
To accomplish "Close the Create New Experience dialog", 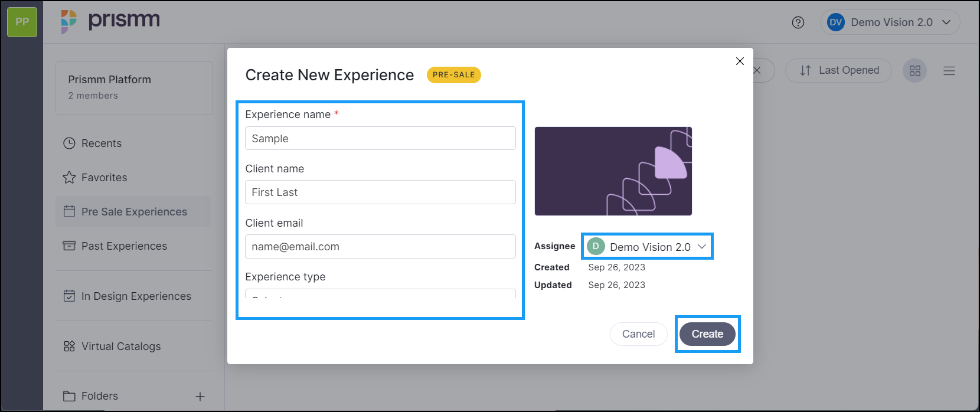I will pyautogui.click(x=740, y=61).
